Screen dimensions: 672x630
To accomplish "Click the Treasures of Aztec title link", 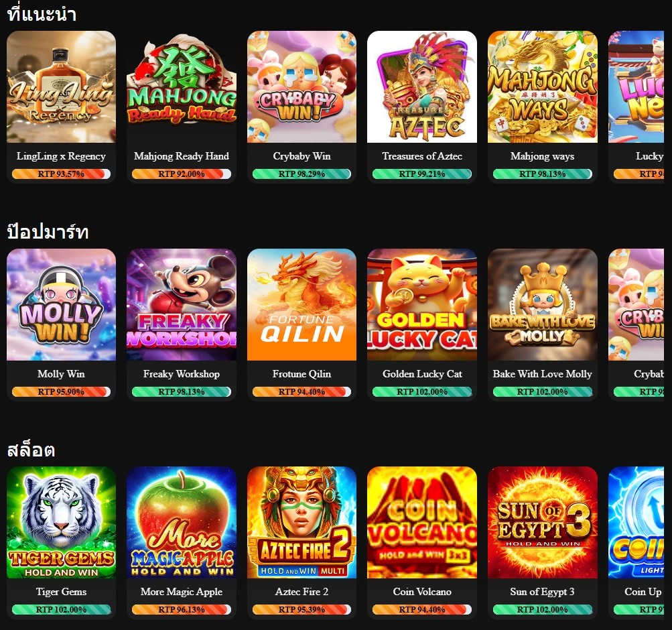I will [x=422, y=156].
